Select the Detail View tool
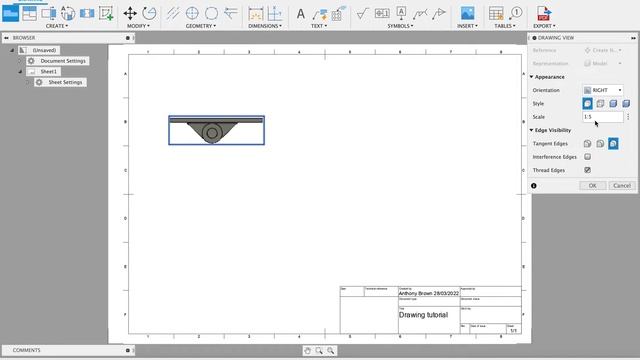Image resolution: width=640 pixels, height=360 pixels. pyautogui.click(x=68, y=13)
